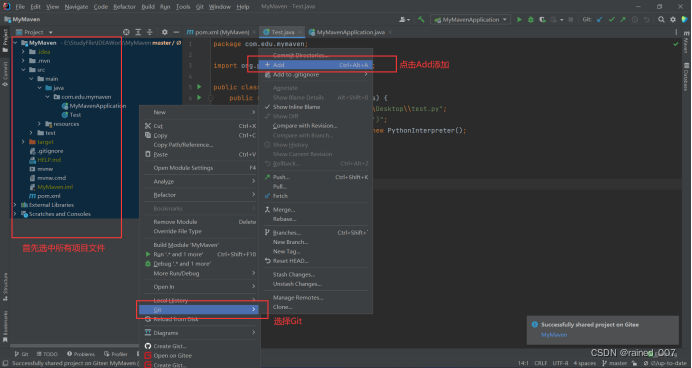The height and width of the screenshot is (368, 692).
Task: Open IDE settings gear in top toolbar
Action: click(x=673, y=19)
